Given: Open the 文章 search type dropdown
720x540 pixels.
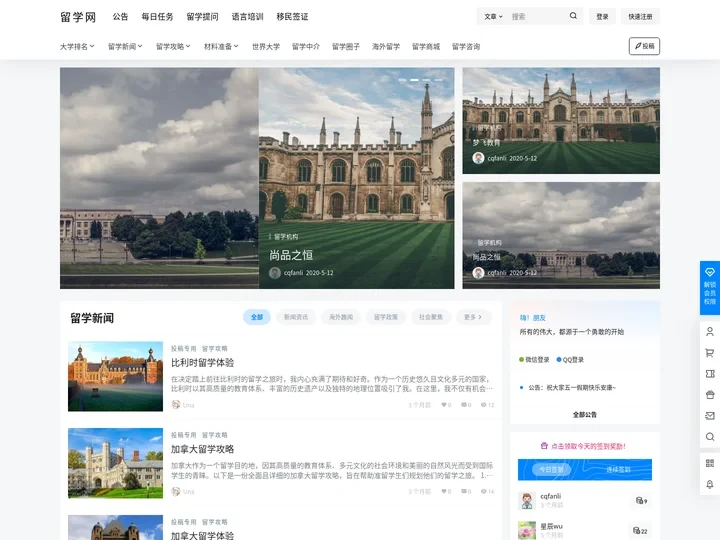Looking at the screenshot, I should pyautogui.click(x=493, y=17).
